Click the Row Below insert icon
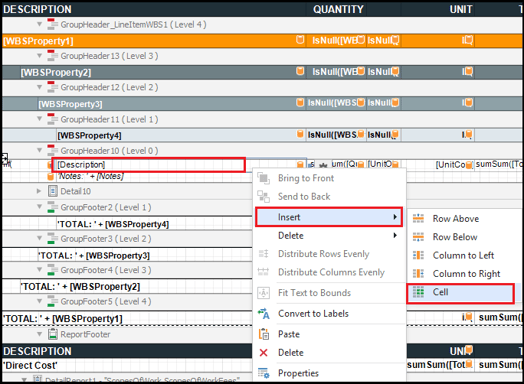This screenshot has width=524, height=384. tap(418, 237)
